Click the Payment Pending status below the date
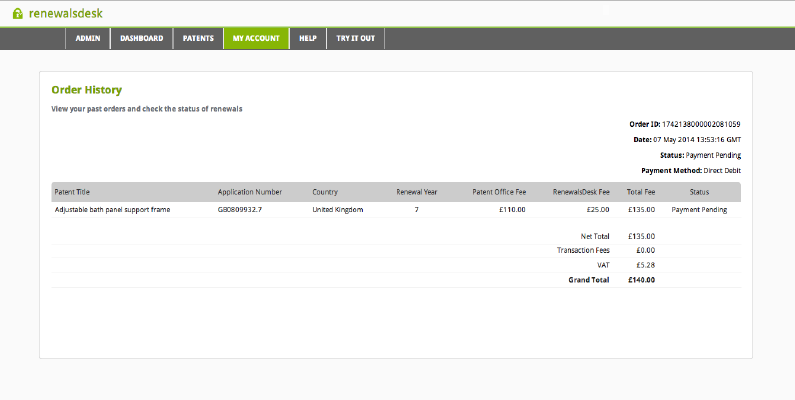Image resolution: width=795 pixels, height=400 pixels. point(713,155)
